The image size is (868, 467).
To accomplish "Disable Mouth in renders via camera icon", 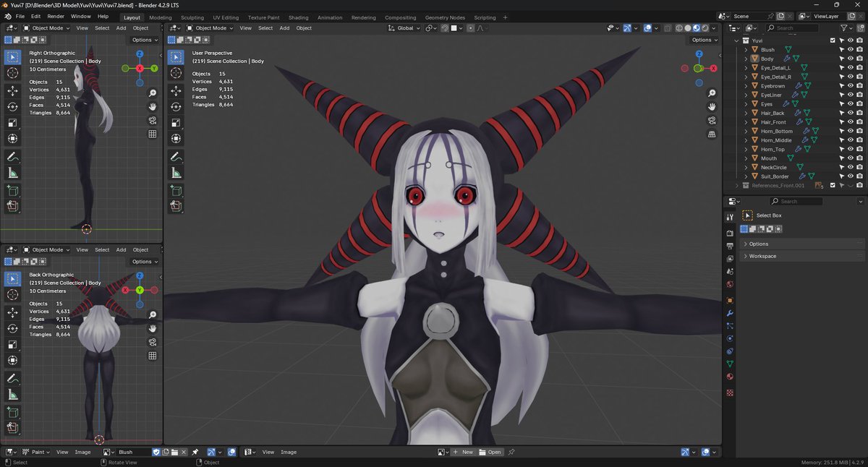I will click(859, 158).
